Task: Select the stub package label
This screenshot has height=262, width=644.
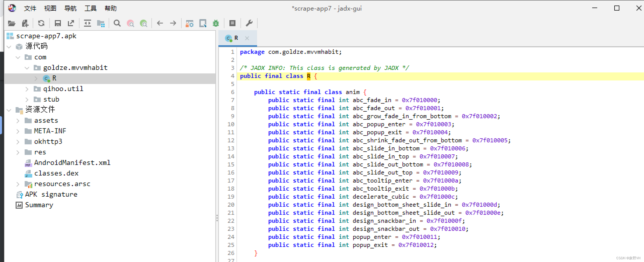Action: click(x=51, y=99)
